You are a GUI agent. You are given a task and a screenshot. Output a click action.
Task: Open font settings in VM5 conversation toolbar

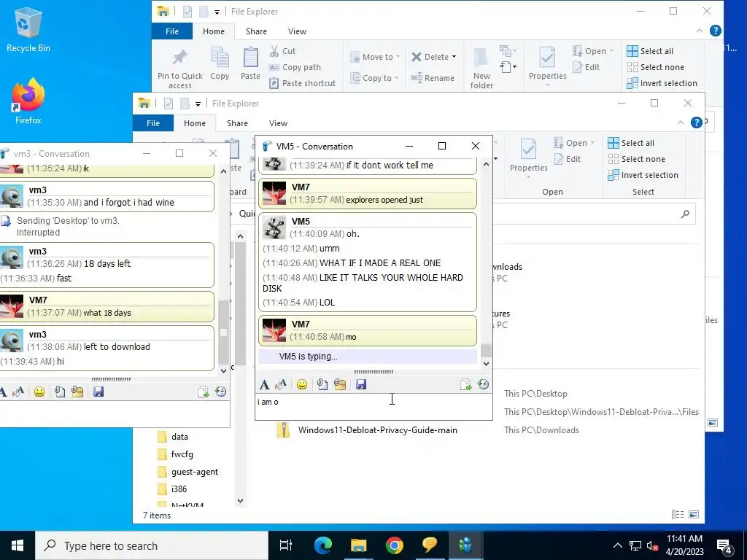[264, 384]
